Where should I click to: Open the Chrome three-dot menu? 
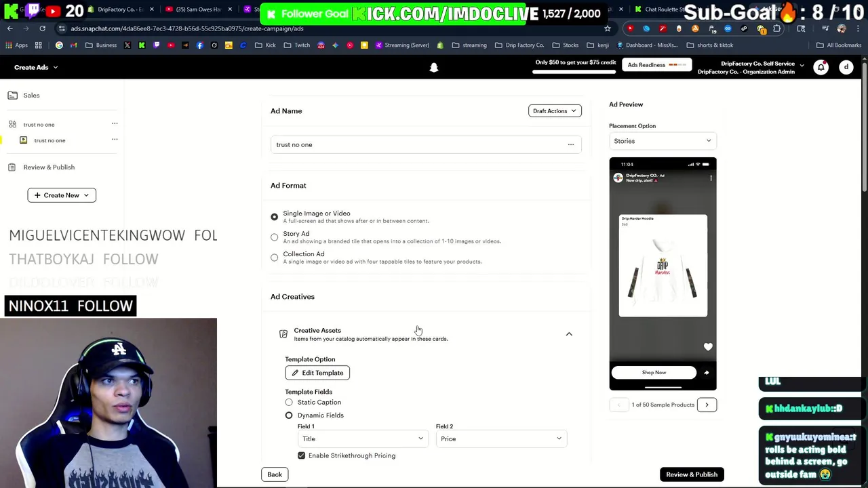858,28
